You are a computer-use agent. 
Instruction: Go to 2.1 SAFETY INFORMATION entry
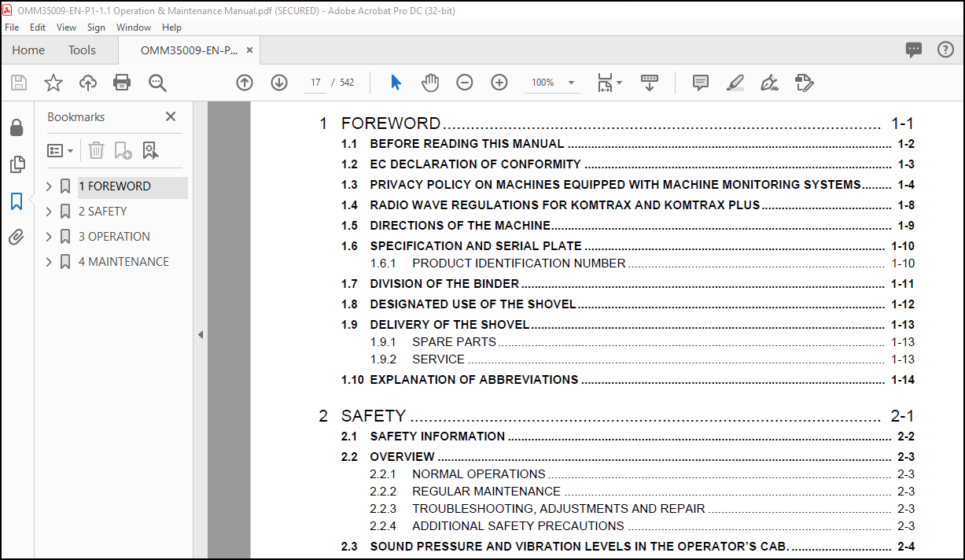pyautogui.click(x=437, y=437)
